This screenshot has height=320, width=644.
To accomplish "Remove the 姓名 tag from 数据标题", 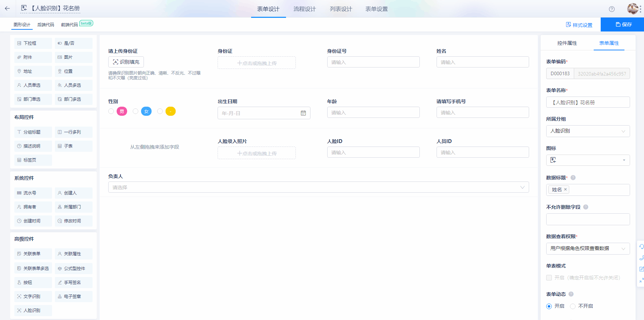I will [x=565, y=190].
